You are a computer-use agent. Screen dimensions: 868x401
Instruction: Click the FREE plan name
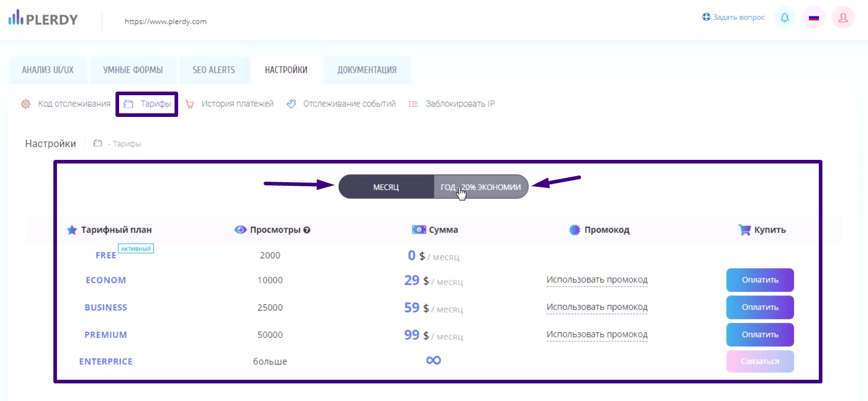click(106, 256)
